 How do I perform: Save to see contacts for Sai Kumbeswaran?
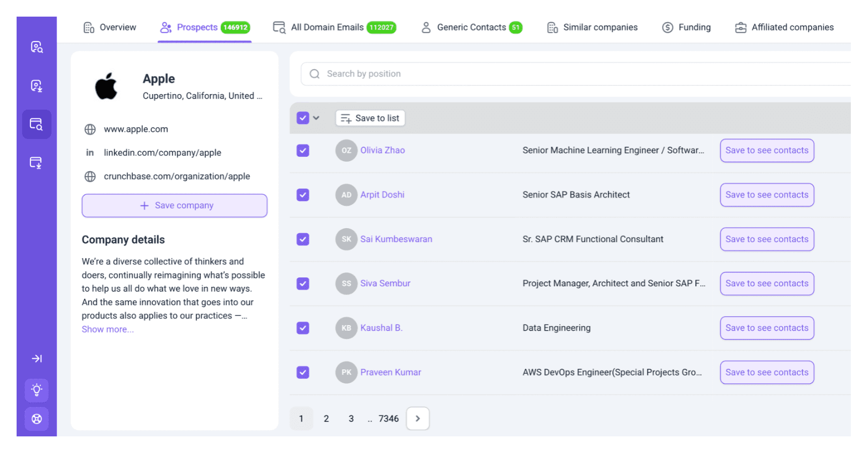coord(767,239)
